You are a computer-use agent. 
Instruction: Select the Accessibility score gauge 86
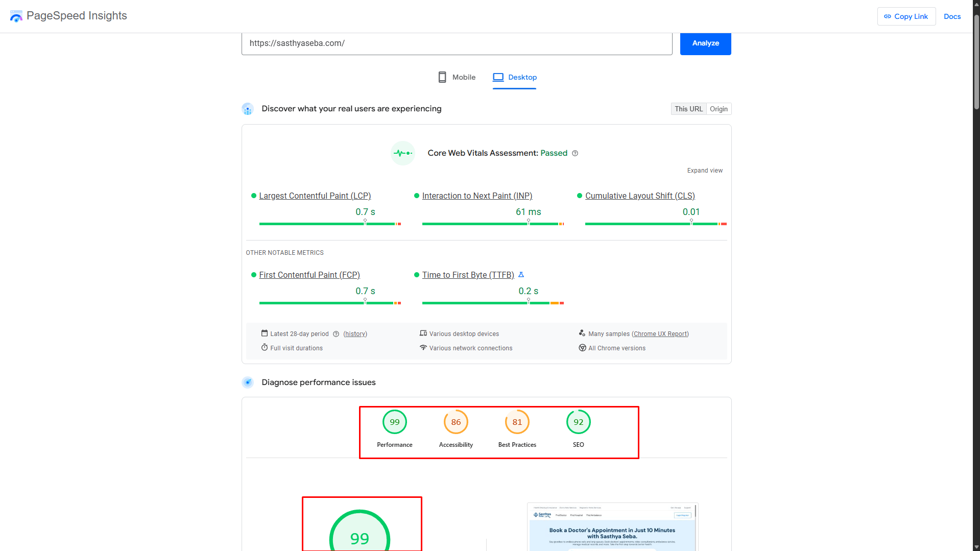[456, 422]
